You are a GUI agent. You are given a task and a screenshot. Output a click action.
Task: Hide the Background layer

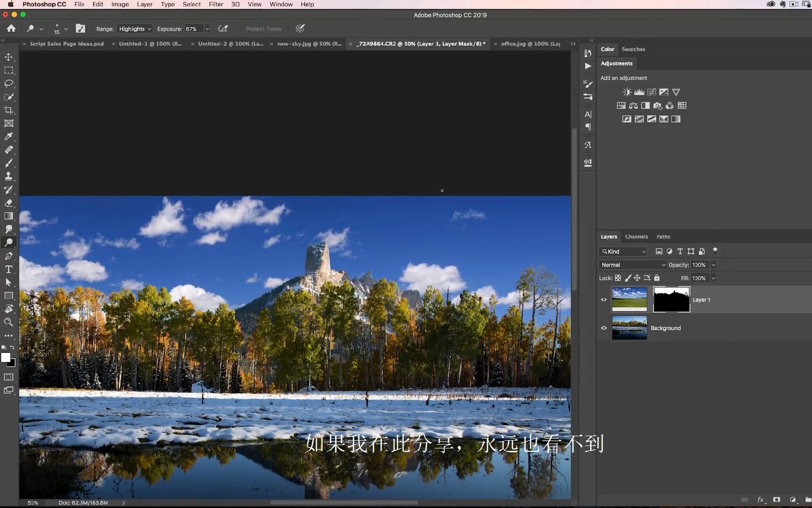click(604, 328)
